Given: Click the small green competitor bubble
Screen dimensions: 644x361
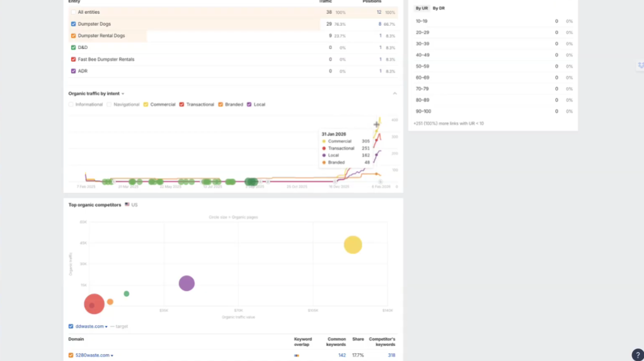Looking at the screenshot, I should coord(127,294).
